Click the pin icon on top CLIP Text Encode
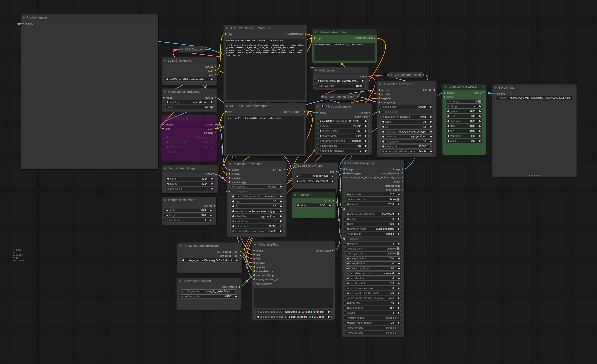 coord(268,28)
